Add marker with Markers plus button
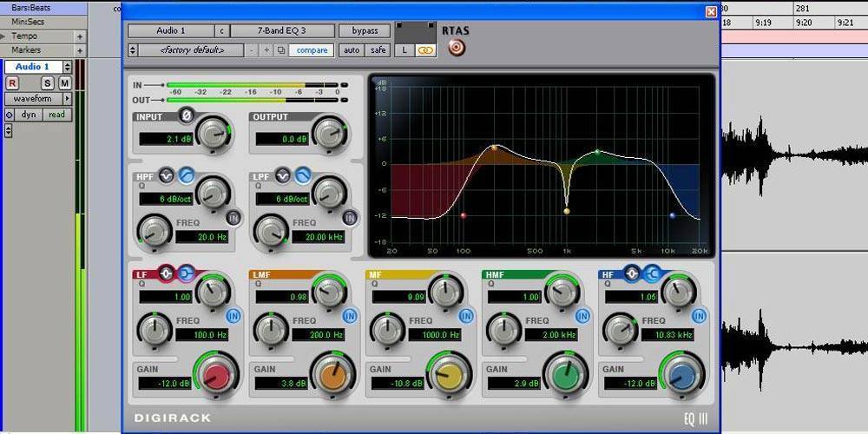 80,50
